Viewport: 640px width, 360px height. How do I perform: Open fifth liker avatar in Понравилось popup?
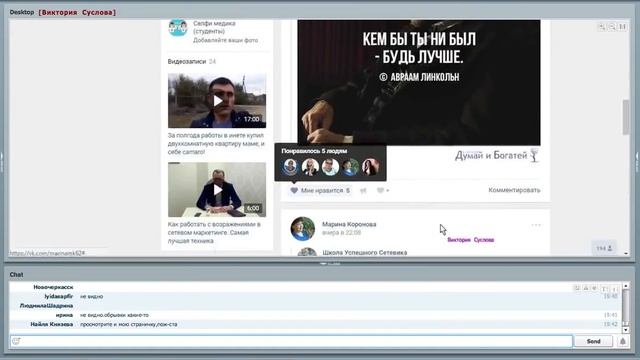370,167
